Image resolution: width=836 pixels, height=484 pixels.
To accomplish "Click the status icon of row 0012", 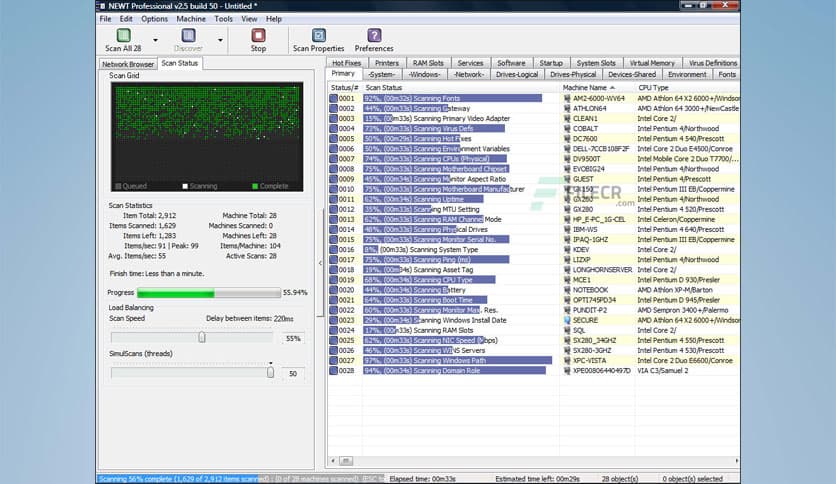I will point(333,209).
